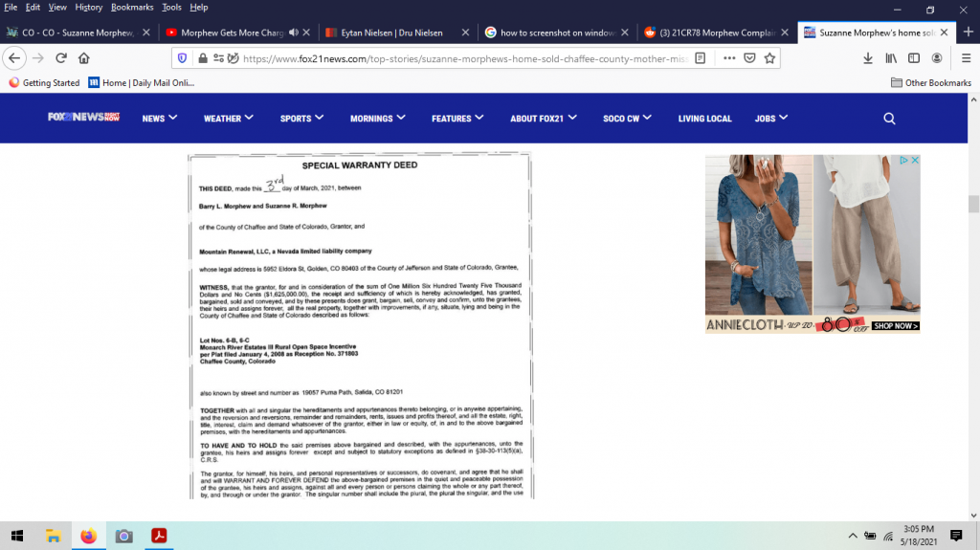Bookmark this page with the star icon
This screenshot has height=550, width=980.
[x=769, y=57]
